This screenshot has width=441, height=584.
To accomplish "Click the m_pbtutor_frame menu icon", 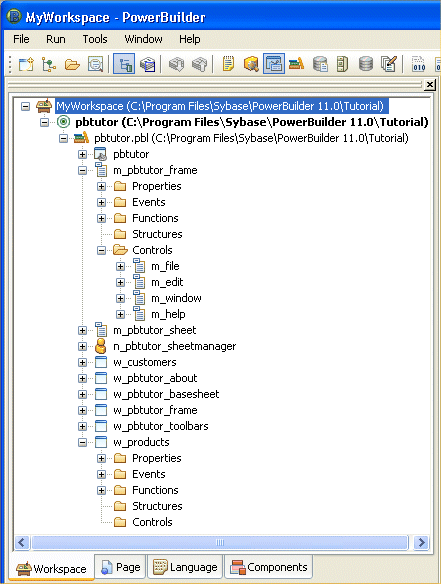I will (101, 170).
